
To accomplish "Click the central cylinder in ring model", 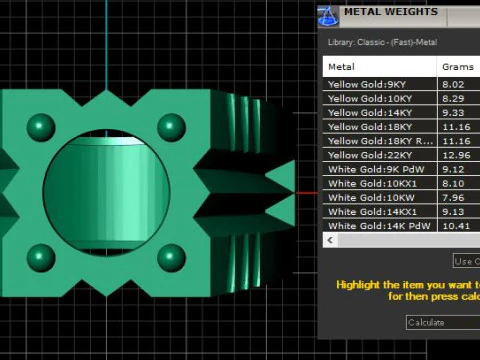I will (106, 193).
